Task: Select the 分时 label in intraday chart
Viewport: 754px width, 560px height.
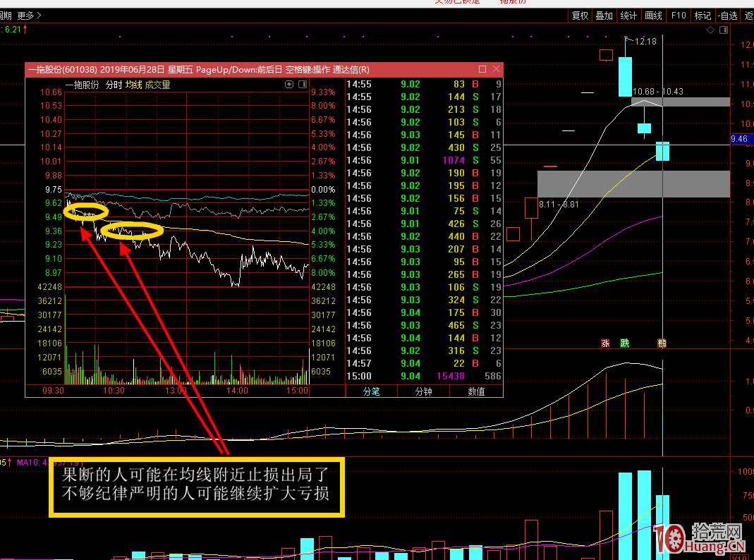Action: pyautogui.click(x=114, y=85)
